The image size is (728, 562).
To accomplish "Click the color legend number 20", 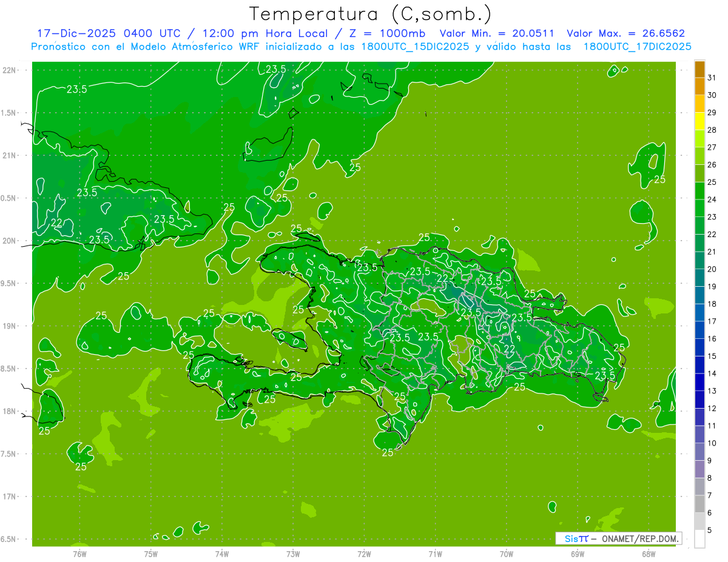I will click(712, 269).
